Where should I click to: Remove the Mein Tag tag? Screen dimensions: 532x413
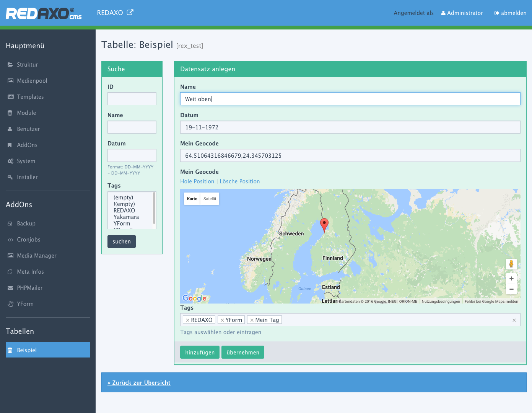click(252, 320)
